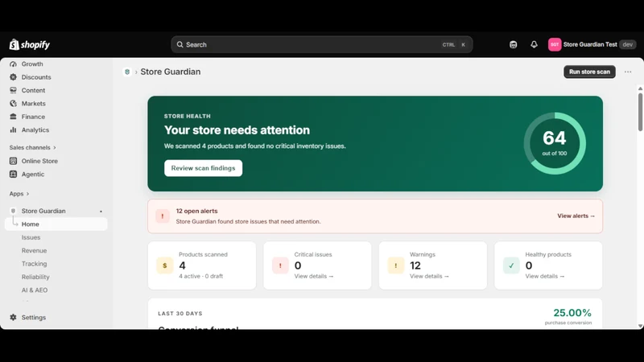
Task: Open the three-dot more actions menu
Action: 628,72
